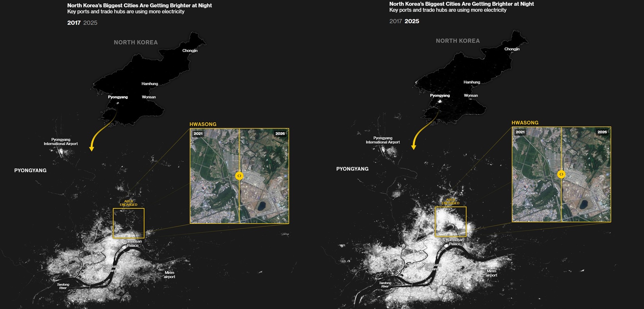Click the 2026 satellite half of the right Hwasong image

click(x=586, y=174)
